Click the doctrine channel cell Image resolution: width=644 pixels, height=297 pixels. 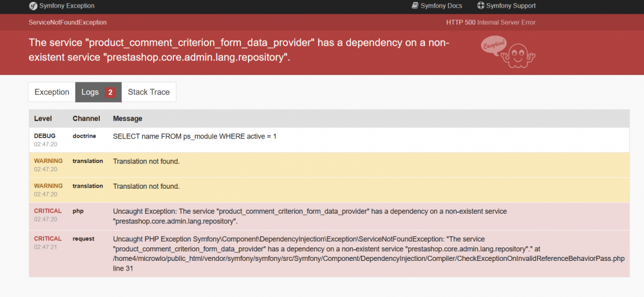(84, 135)
